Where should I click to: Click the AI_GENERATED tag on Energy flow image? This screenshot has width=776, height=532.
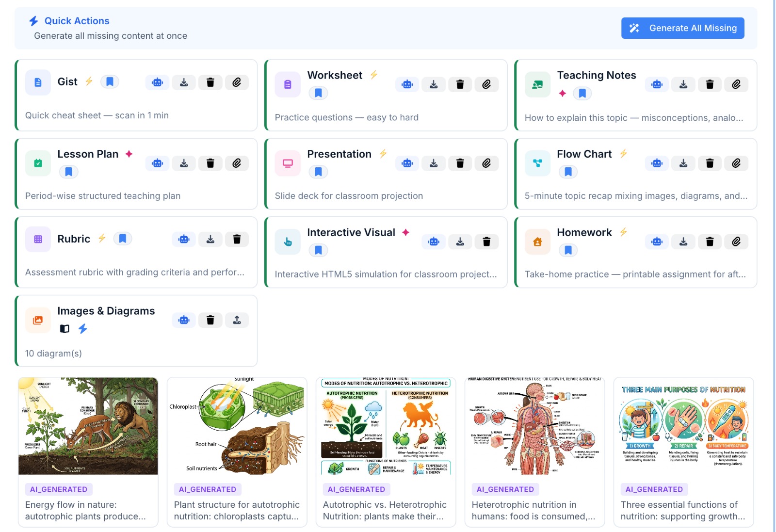point(59,489)
